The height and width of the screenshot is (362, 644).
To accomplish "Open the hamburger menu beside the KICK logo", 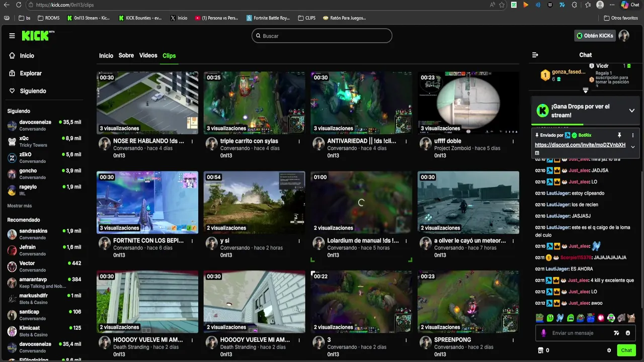I will pos(12,36).
